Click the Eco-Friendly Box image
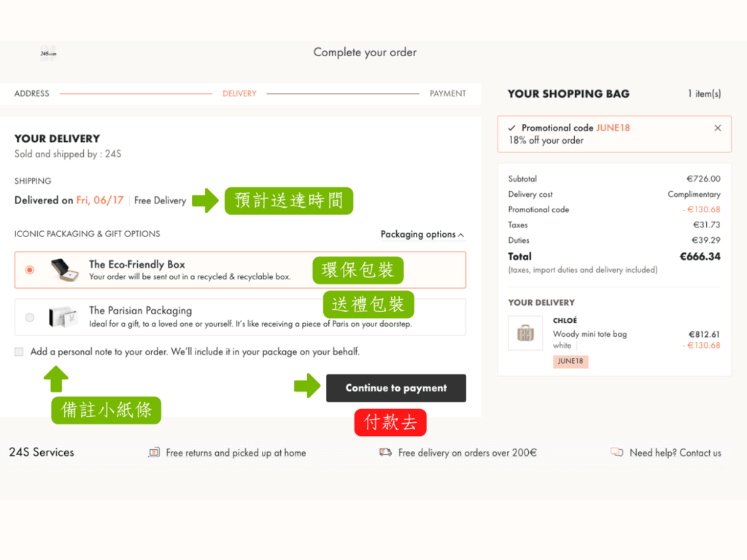747x560 pixels. pos(65,270)
